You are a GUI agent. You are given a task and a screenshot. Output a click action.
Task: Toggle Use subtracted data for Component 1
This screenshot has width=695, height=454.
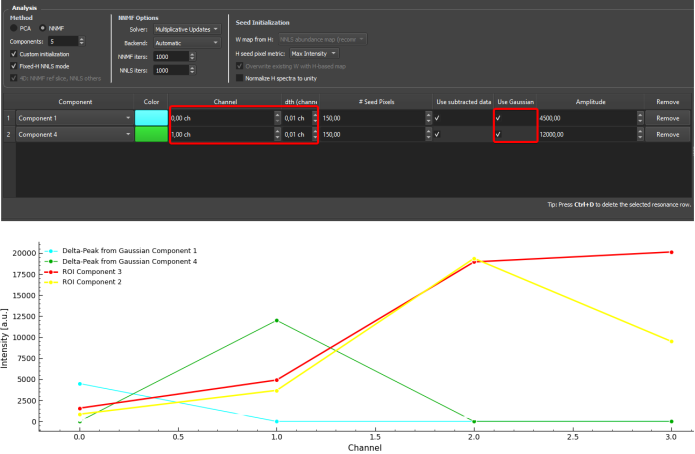point(437,118)
